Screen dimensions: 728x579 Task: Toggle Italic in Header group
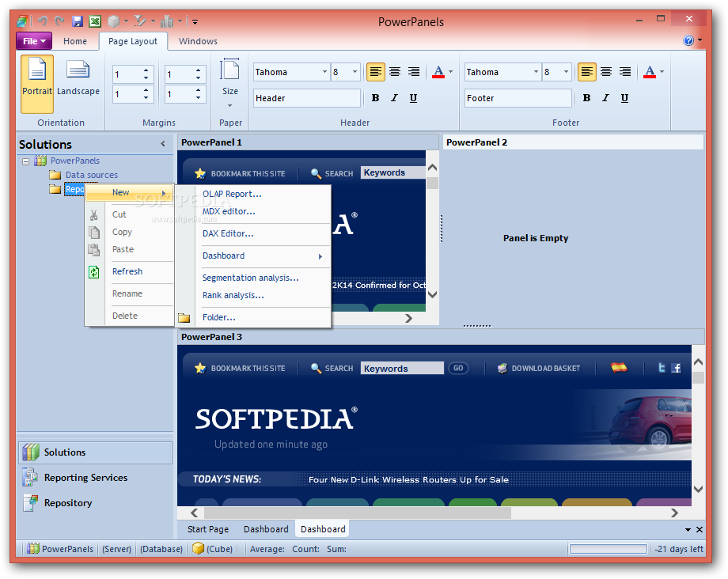point(394,98)
